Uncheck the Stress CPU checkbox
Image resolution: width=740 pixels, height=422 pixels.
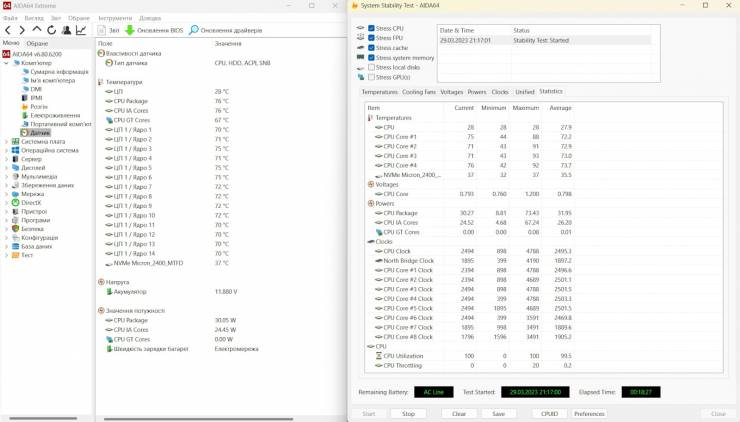[x=371, y=28]
